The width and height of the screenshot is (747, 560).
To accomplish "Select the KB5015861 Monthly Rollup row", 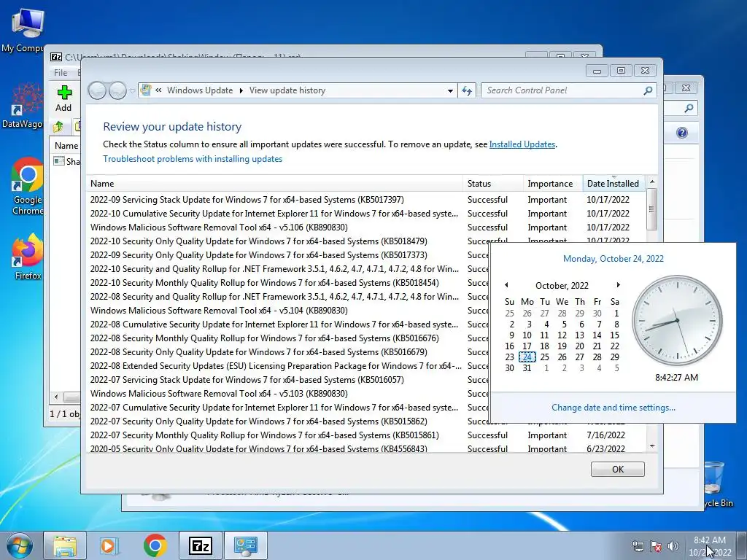I will (x=366, y=435).
